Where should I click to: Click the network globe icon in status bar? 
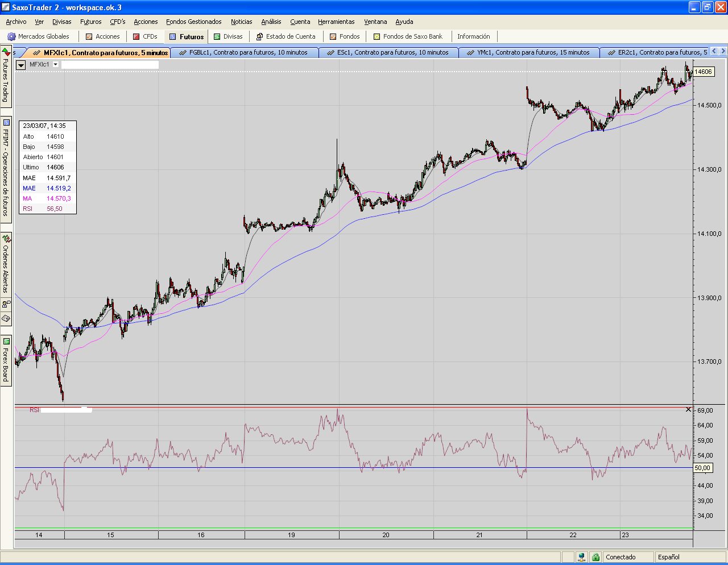coord(581,557)
